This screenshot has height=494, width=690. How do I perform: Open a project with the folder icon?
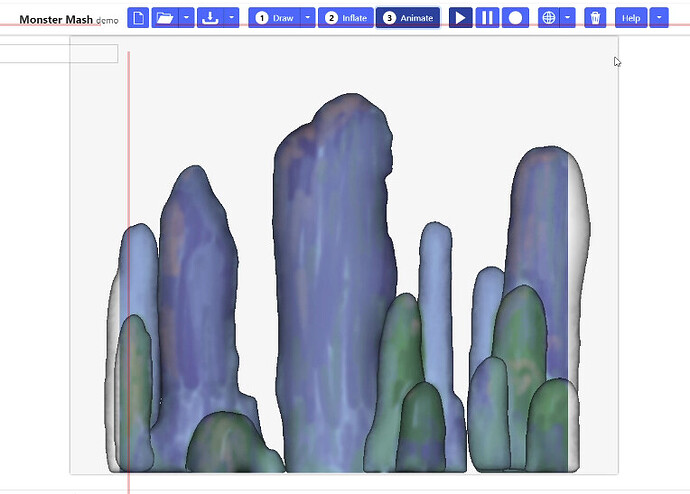pyautogui.click(x=165, y=18)
